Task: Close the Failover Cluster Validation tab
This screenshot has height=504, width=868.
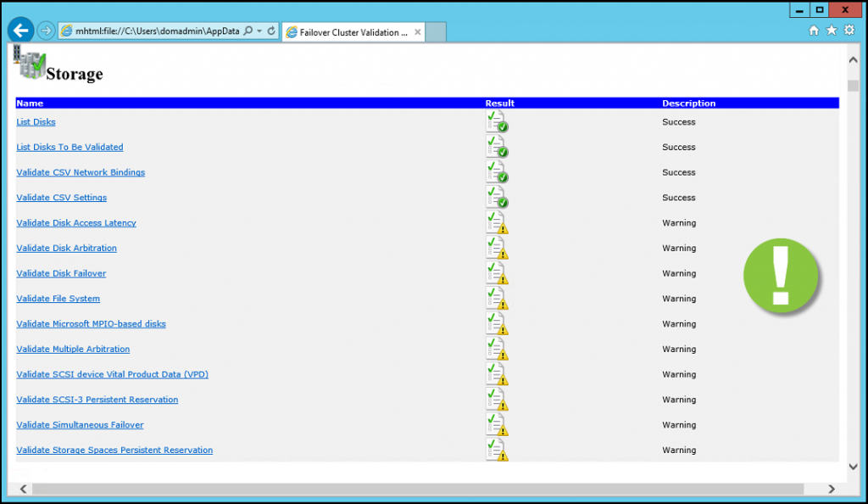Action: point(415,31)
